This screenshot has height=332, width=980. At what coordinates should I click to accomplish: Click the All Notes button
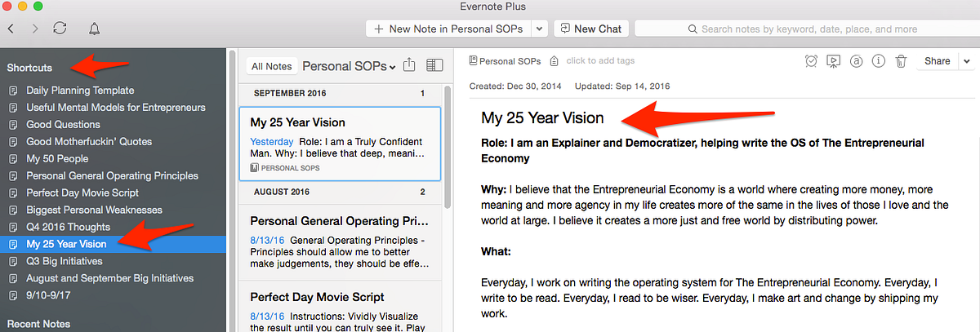[271, 66]
